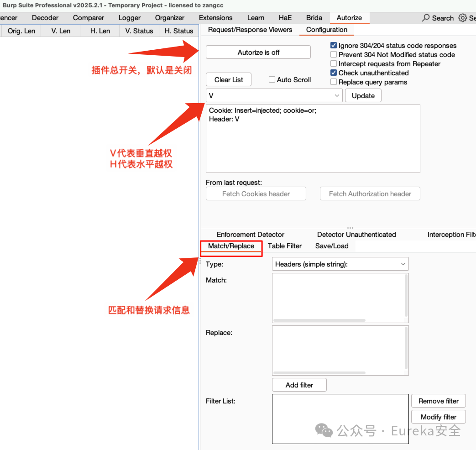The width and height of the screenshot is (476, 450).
Task: Click Fetch Cookies header button
Action: (256, 194)
